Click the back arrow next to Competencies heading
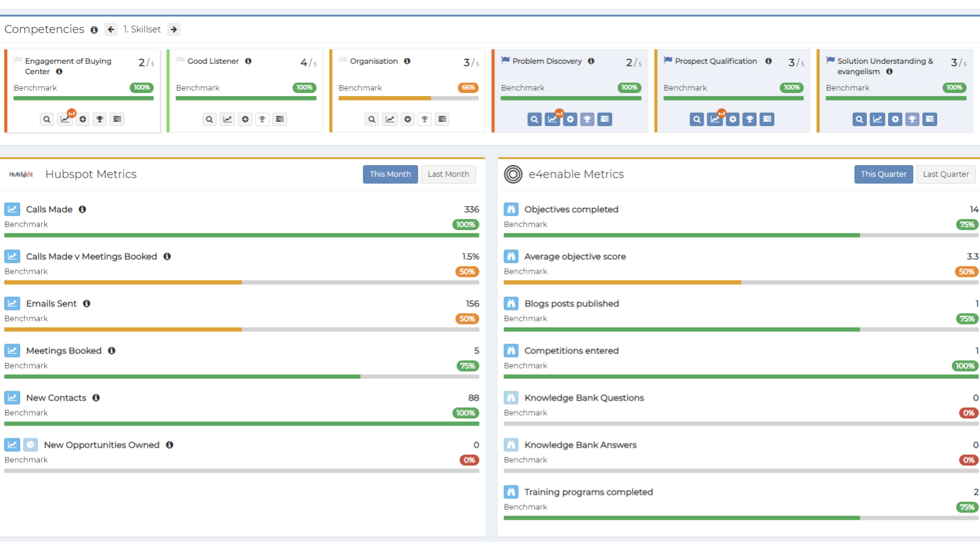 (x=111, y=29)
